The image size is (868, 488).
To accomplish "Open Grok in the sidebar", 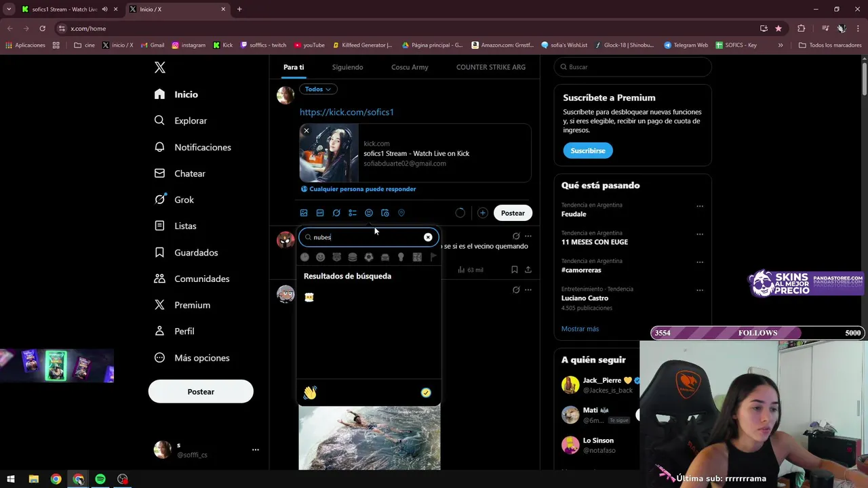I will [x=174, y=199].
